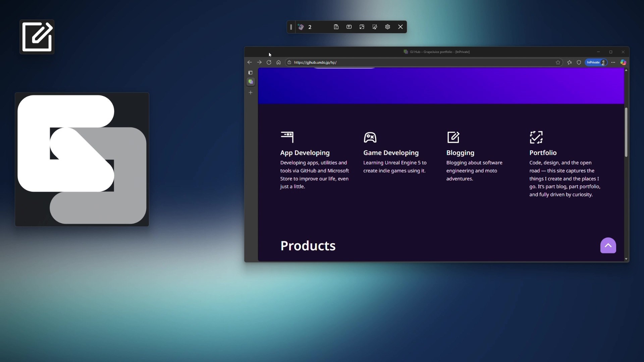Open floating toolbar settings gear
Viewport: 644px width, 362px height.
[387, 27]
